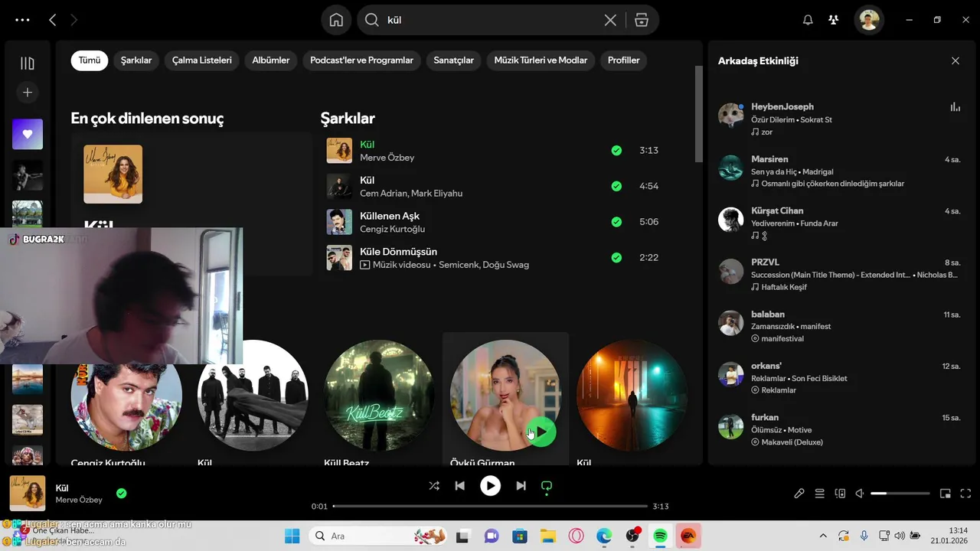Open the Windows Start button
The image size is (980, 551).
(x=292, y=536)
